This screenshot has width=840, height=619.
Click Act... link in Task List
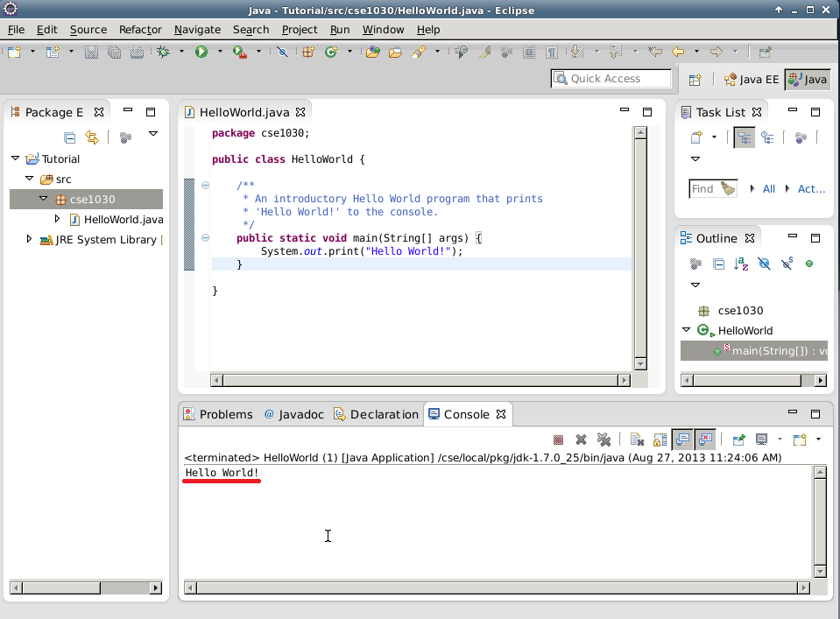coord(812,189)
